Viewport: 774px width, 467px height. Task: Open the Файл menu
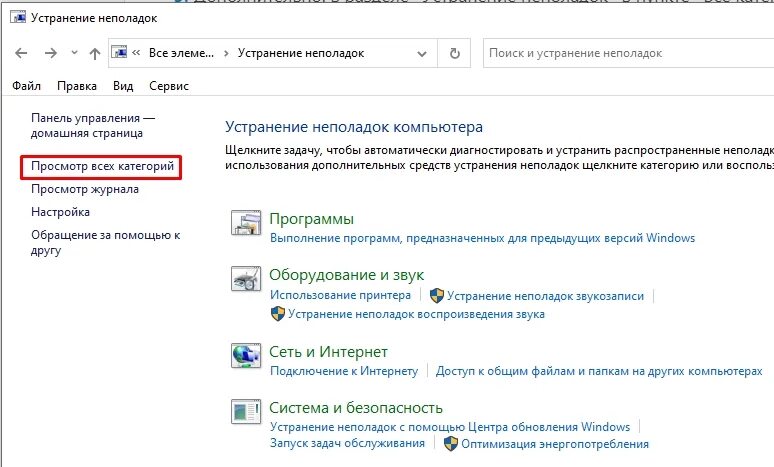click(x=26, y=86)
